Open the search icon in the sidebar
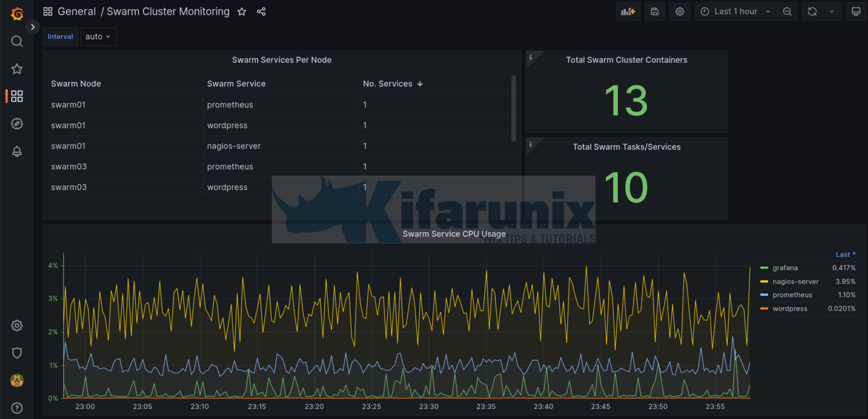The width and height of the screenshot is (868, 419). (x=17, y=41)
